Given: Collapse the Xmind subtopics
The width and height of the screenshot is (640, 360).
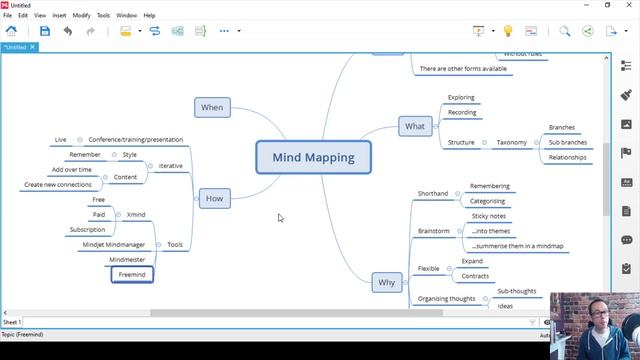Looking at the screenshot, I should pos(118,215).
